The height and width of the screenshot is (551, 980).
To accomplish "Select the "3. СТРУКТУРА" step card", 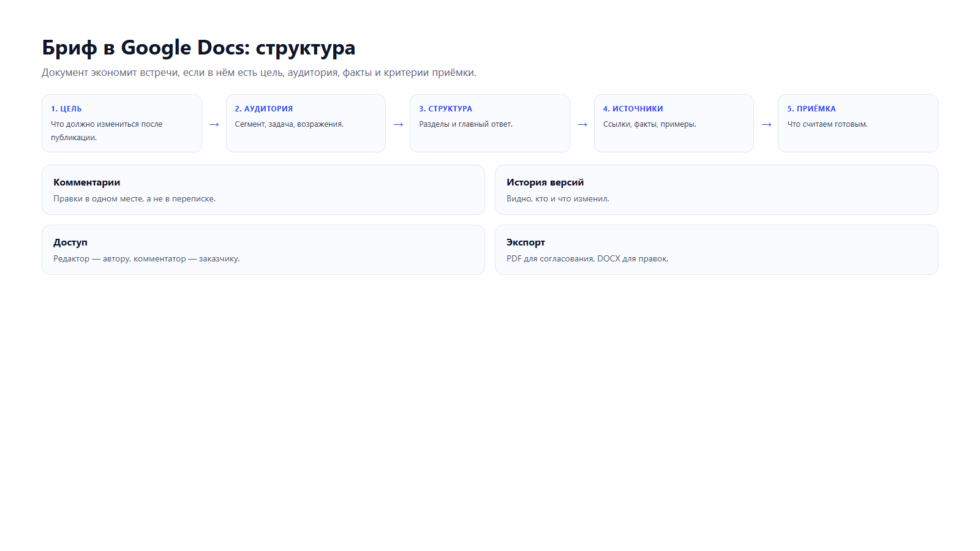I will [x=490, y=123].
